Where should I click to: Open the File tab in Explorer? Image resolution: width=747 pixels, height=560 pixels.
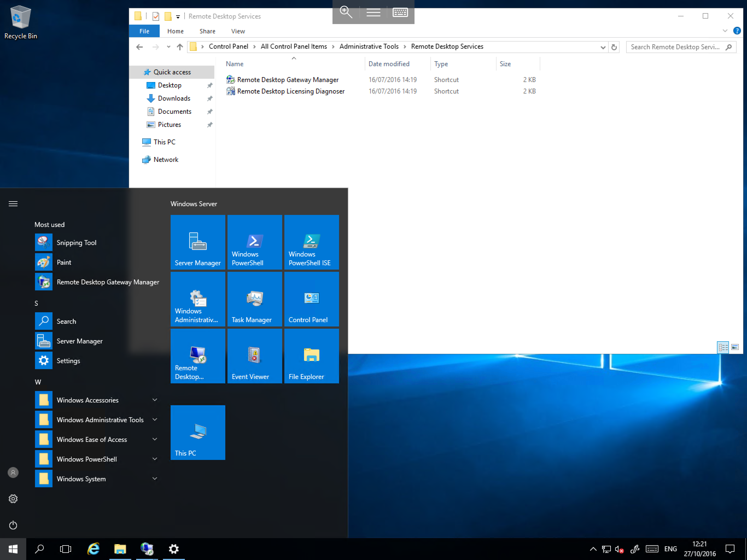click(x=144, y=31)
